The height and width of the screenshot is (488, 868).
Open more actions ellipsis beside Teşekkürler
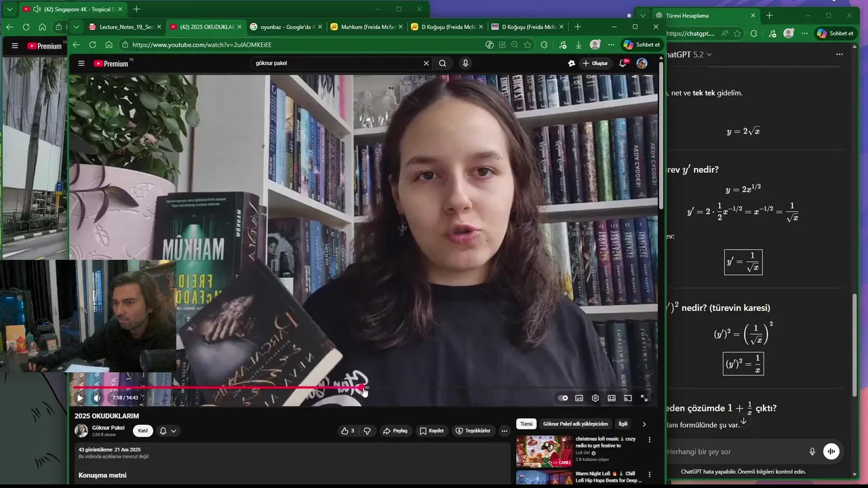pos(504,430)
